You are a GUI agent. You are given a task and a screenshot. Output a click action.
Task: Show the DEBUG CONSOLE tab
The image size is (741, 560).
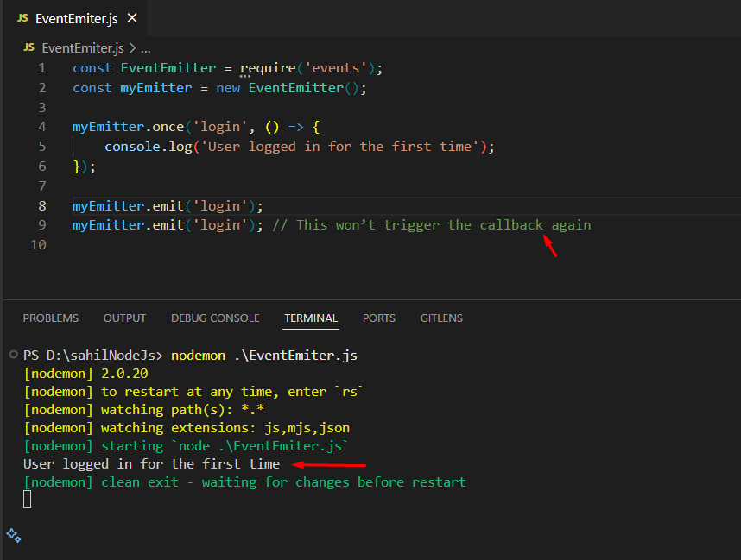[215, 318]
